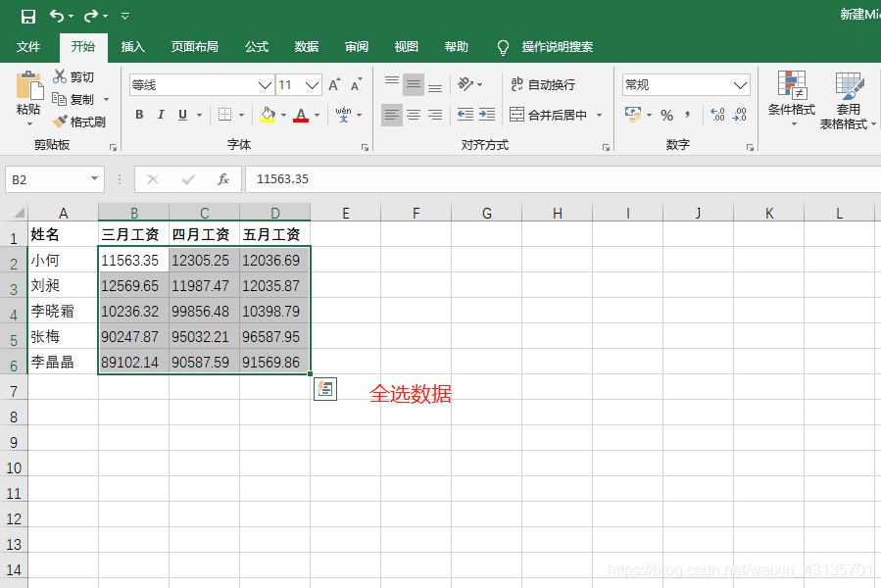This screenshot has height=588, width=881.
Task: Open the 合并后居中 dropdown arrow
Action: point(600,116)
